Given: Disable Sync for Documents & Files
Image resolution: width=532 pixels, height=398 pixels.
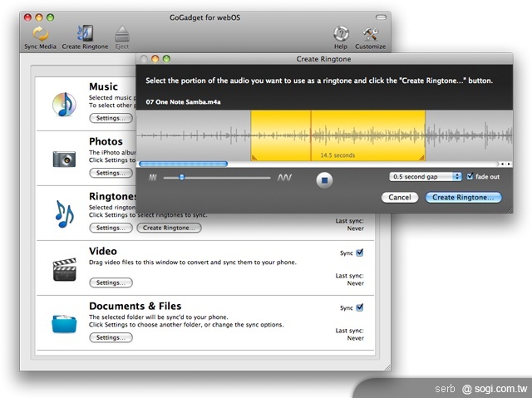Looking at the screenshot, I should click(x=359, y=307).
